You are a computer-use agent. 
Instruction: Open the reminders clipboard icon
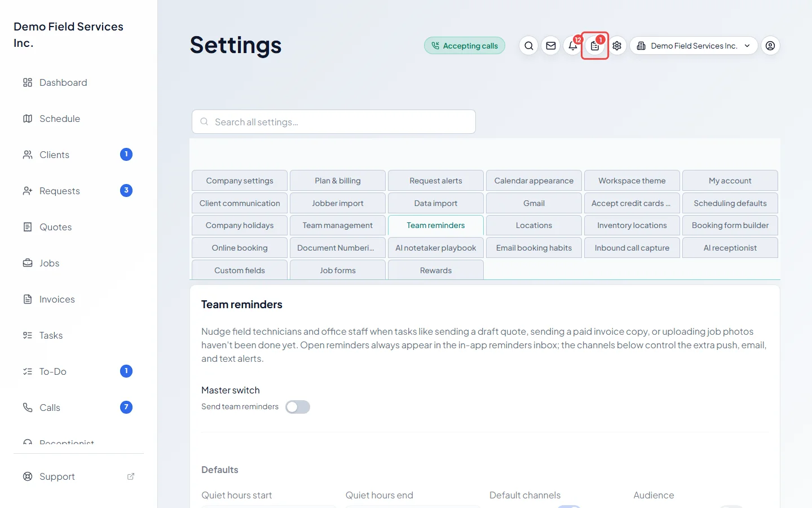point(595,46)
